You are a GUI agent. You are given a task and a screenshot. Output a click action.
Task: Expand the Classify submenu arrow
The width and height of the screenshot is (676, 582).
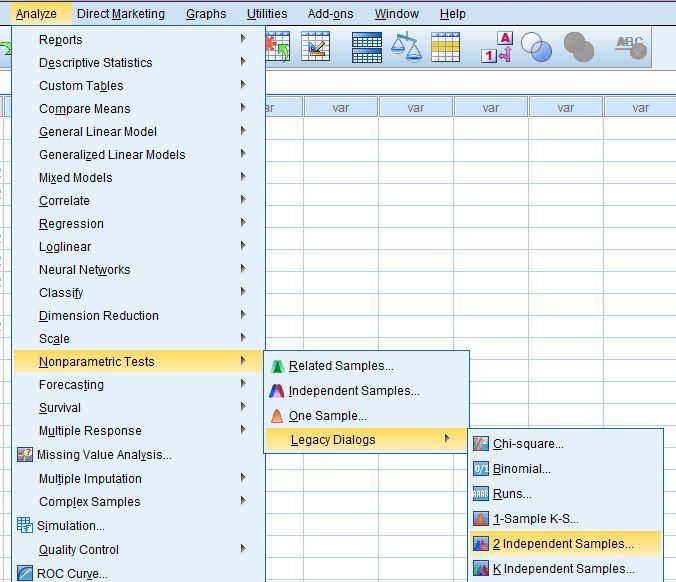243,291
